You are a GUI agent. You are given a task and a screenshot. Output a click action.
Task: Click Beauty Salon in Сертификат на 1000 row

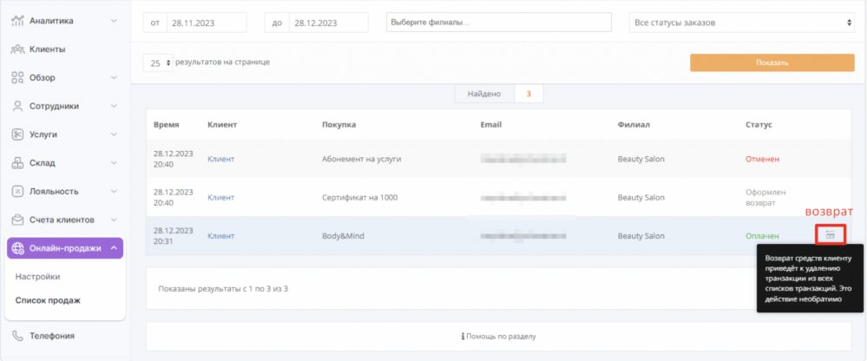(641, 198)
